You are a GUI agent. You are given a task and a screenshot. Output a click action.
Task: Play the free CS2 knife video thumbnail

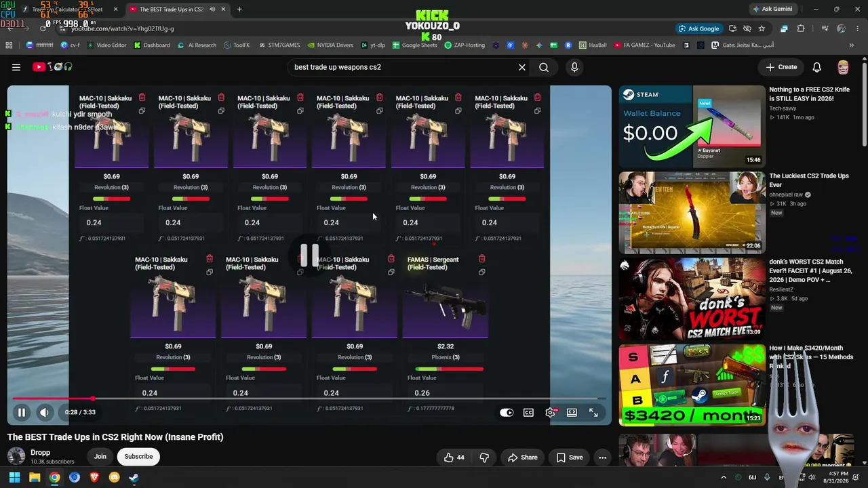[691, 126]
